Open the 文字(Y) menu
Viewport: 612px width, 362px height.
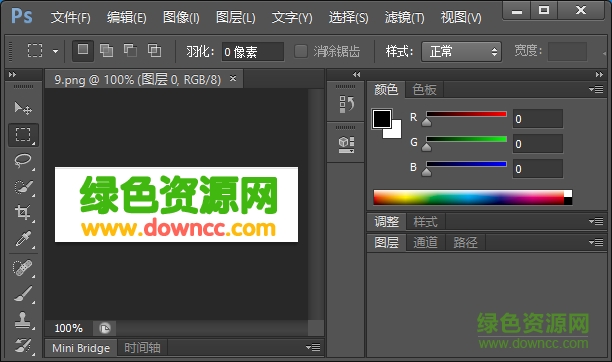pyautogui.click(x=292, y=18)
